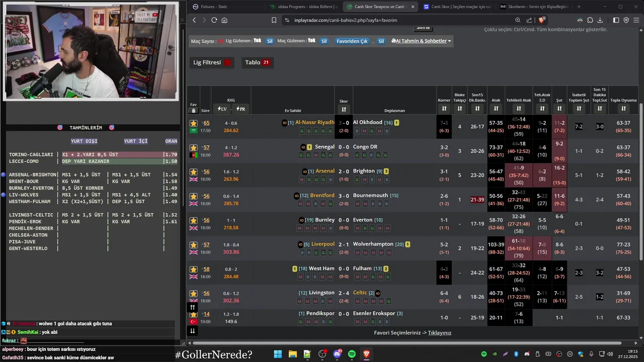Click Sil button next to Maç Gizlenen
This screenshot has width=644, height=362.
(324, 41)
